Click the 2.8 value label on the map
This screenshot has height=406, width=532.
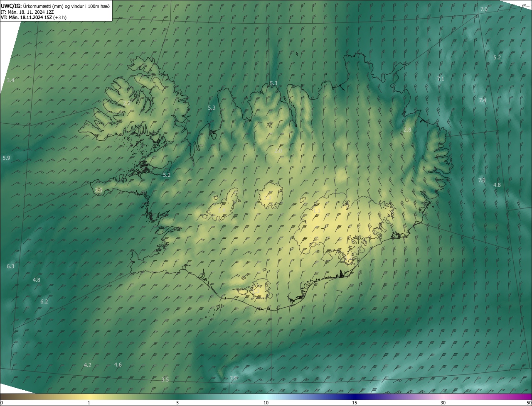click(407, 130)
